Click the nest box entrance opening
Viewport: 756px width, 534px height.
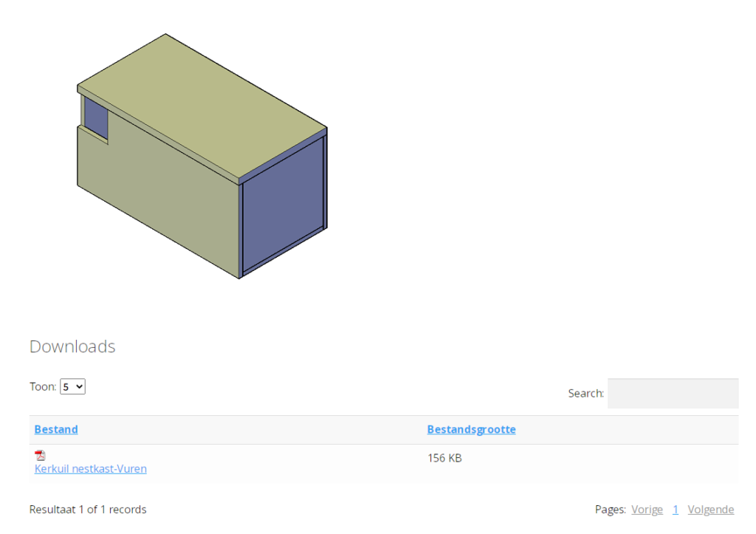[x=95, y=118]
